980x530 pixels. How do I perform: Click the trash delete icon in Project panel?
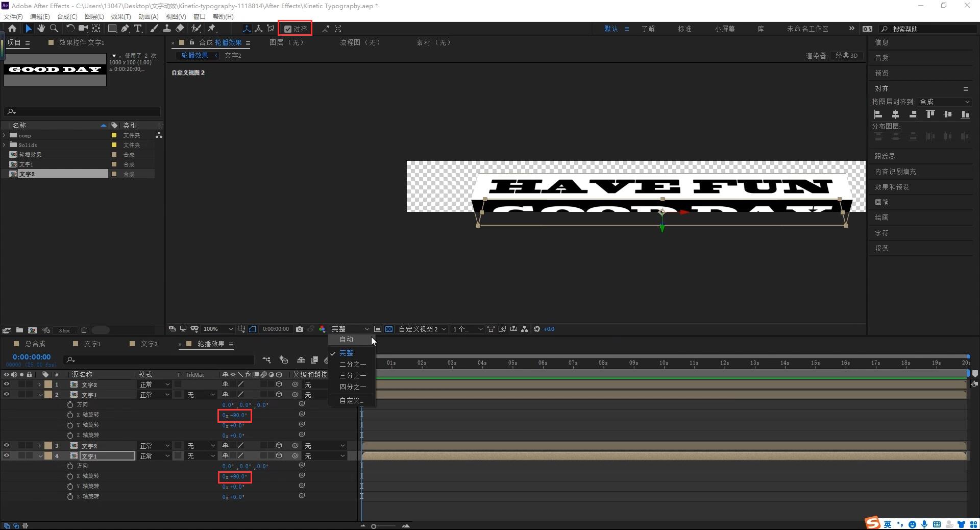click(84, 330)
